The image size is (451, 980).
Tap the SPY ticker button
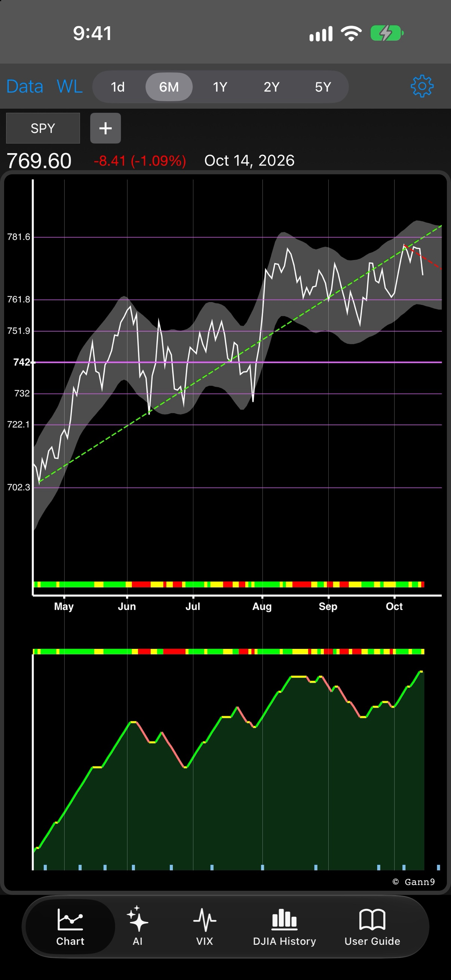(43, 128)
